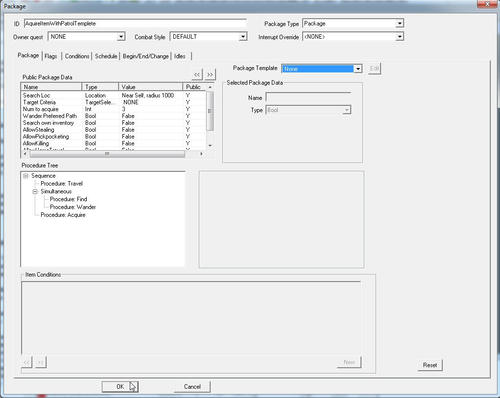Click the << button above Public Package Data
Screen dimensions: 500x398
click(x=197, y=74)
